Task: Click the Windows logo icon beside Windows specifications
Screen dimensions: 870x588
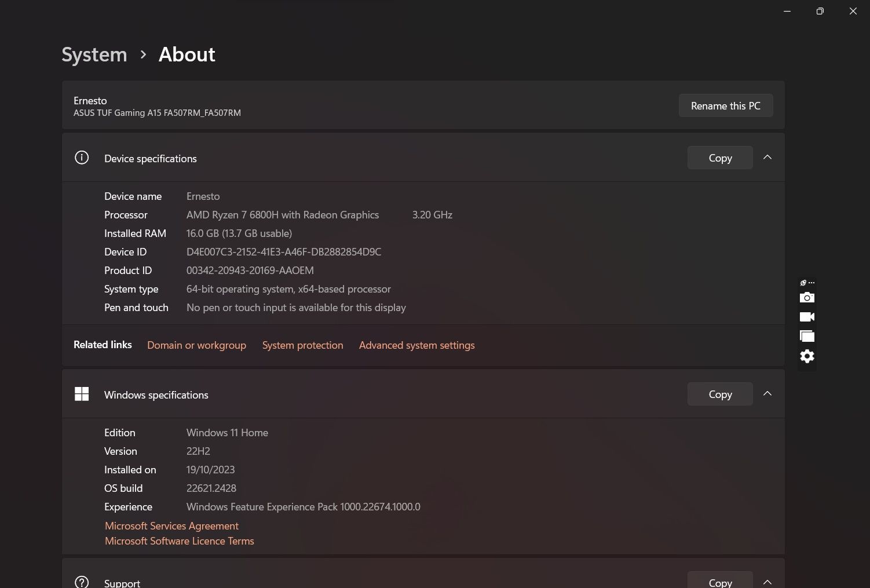Action: pos(82,394)
